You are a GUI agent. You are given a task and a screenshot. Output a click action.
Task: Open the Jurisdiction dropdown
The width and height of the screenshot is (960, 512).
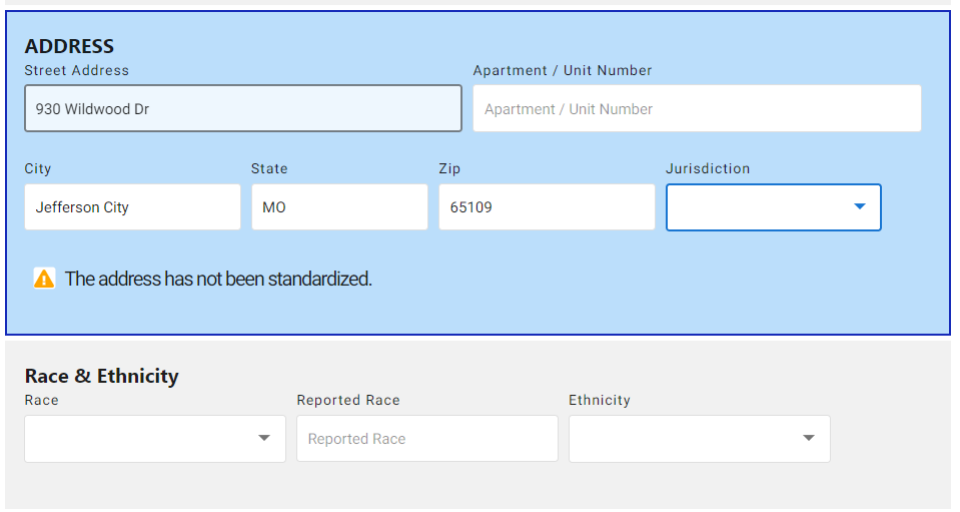pyautogui.click(x=773, y=207)
